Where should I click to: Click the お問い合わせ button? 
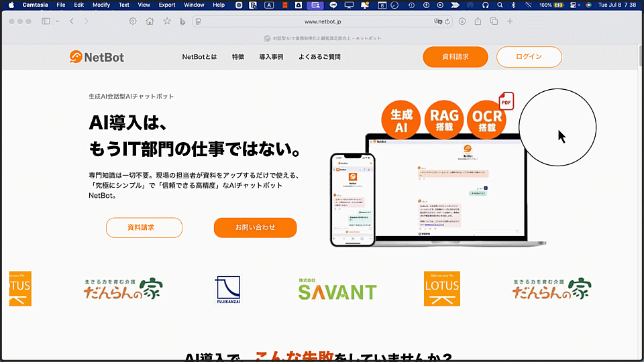[x=255, y=228]
